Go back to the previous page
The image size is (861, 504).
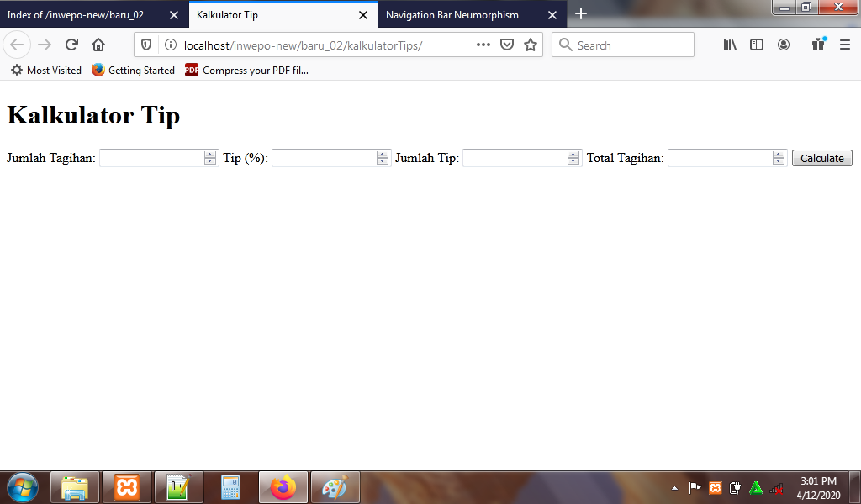pyautogui.click(x=17, y=45)
